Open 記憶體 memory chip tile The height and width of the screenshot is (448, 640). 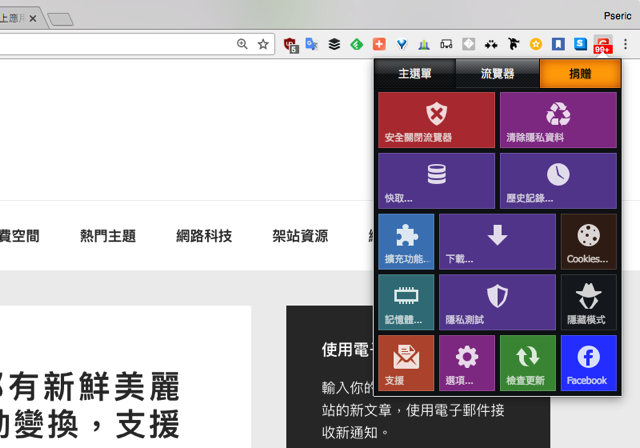point(406,302)
